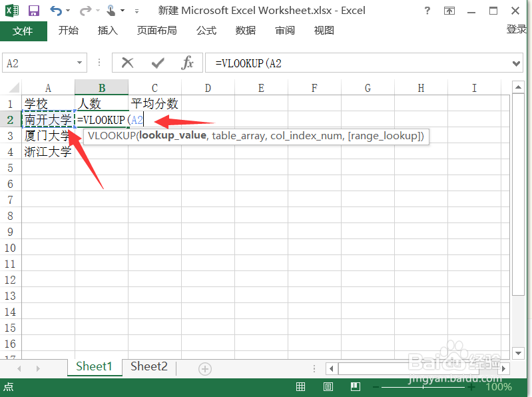Screen dimensions: 532x397
Task: Go to next sheet tab arrow
Action: [38, 368]
